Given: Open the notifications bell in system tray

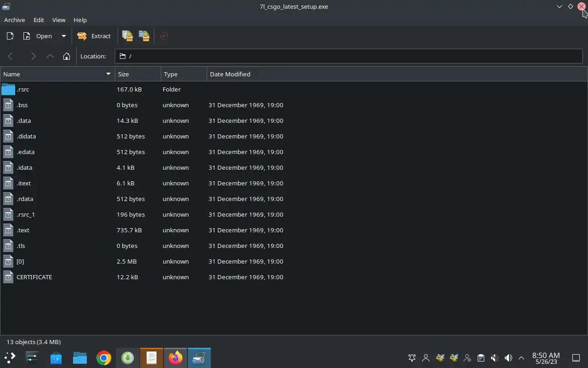Looking at the screenshot, I should coord(412,357).
